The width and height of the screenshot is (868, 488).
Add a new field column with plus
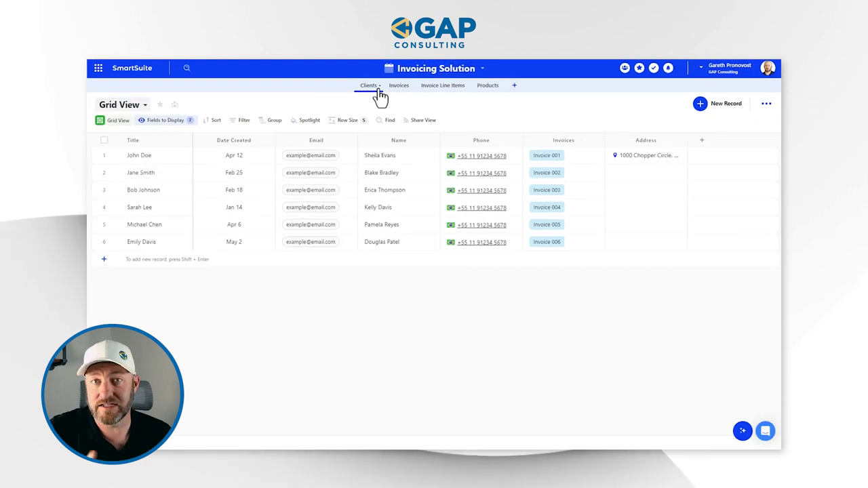pyautogui.click(x=702, y=140)
